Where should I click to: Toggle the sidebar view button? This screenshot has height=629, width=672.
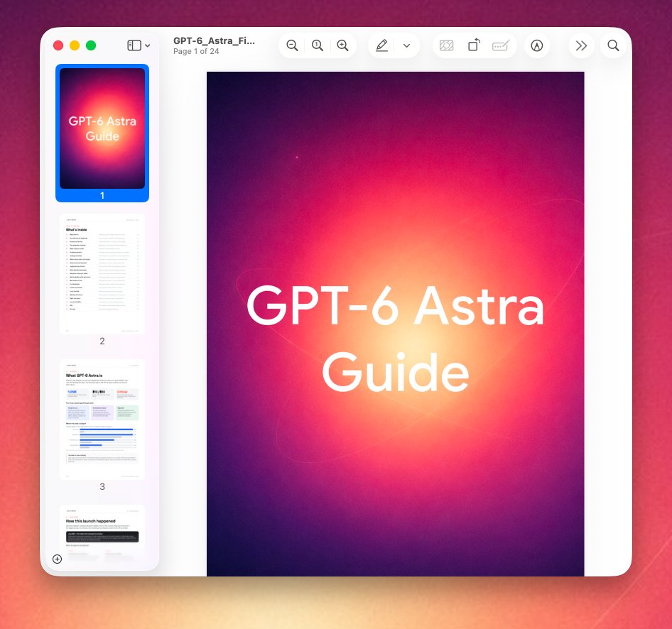point(134,45)
